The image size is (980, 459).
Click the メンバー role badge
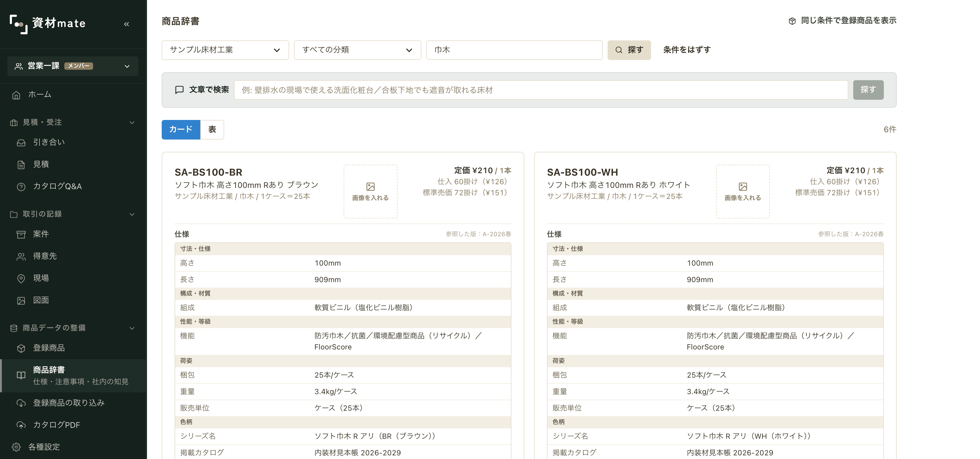(78, 66)
